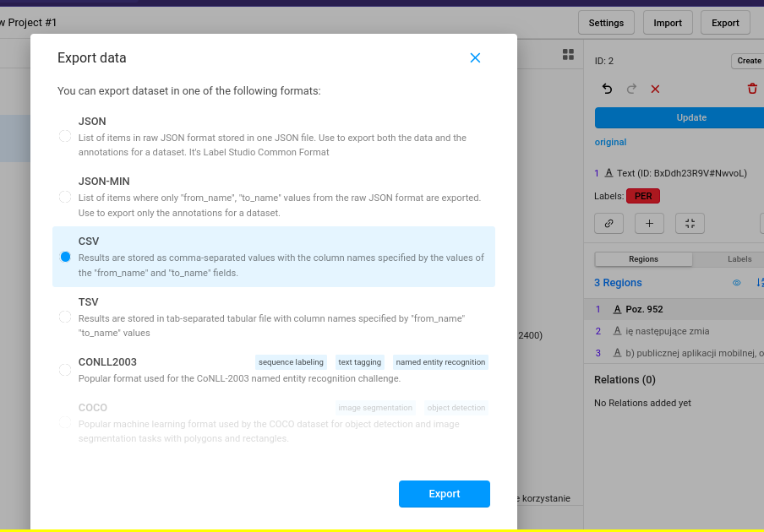Switch to the Regions tab
The width and height of the screenshot is (764, 532).
[x=643, y=259]
